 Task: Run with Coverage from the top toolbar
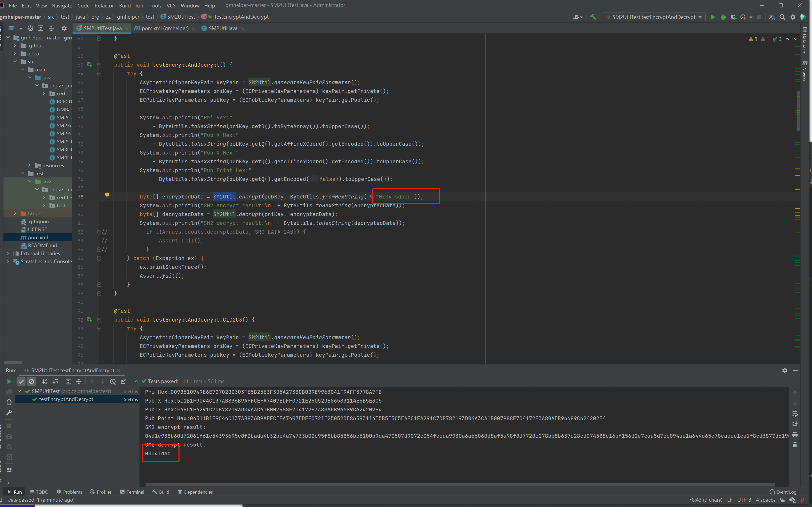[733, 17]
